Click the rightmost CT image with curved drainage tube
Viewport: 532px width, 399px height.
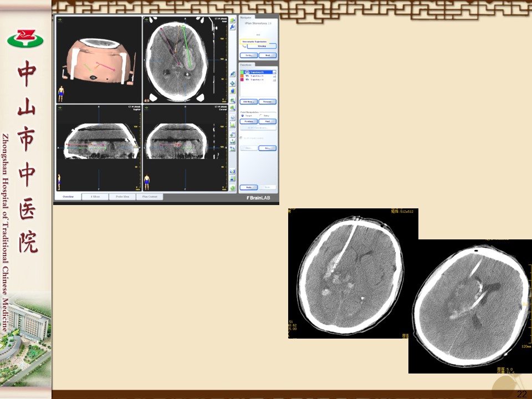coord(470,306)
